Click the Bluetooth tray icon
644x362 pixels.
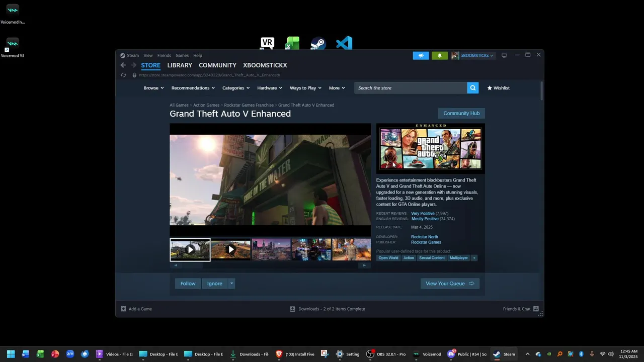[x=581, y=354]
